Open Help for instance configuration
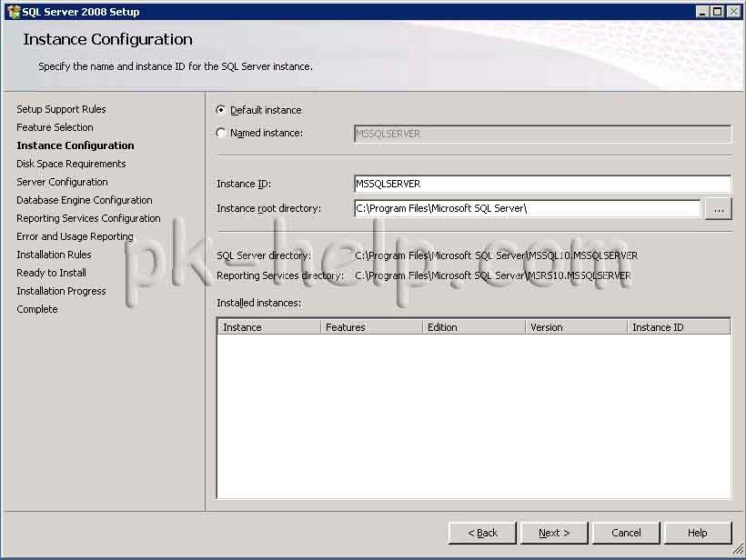 pyautogui.click(x=698, y=533)
